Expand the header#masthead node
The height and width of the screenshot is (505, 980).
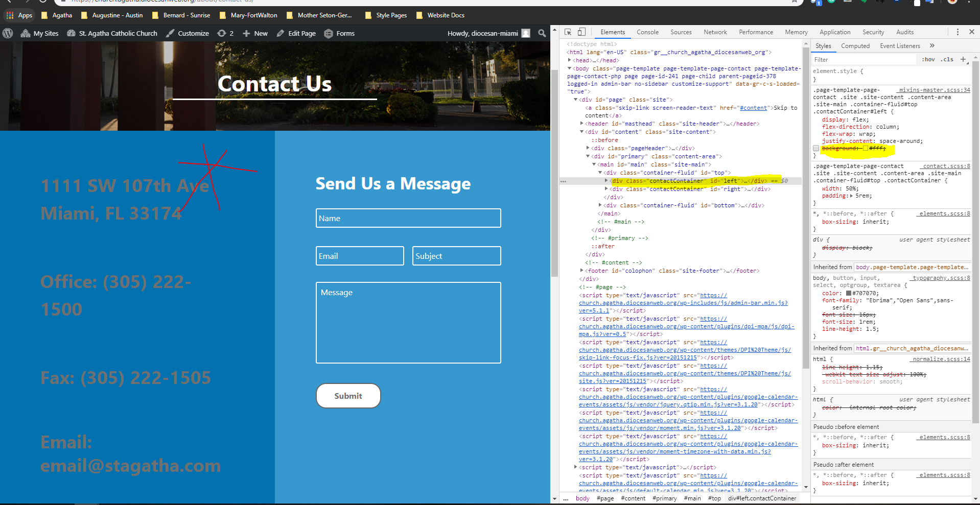coord(582,124)
